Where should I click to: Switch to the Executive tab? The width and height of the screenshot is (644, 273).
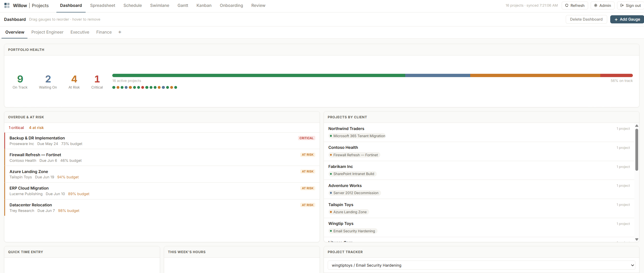(x=80, y=32)
